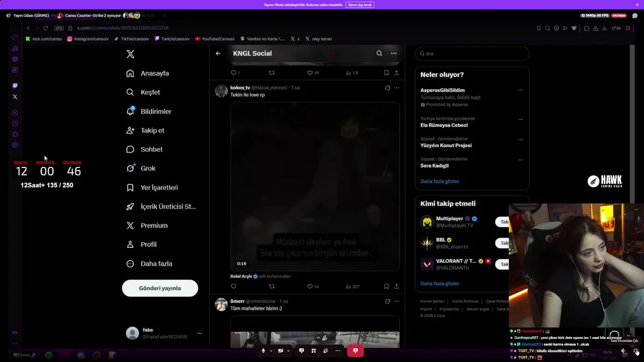The image size is (644, 362).
Task: Like kokos_tv post with 14 likes
Action: 313,287
